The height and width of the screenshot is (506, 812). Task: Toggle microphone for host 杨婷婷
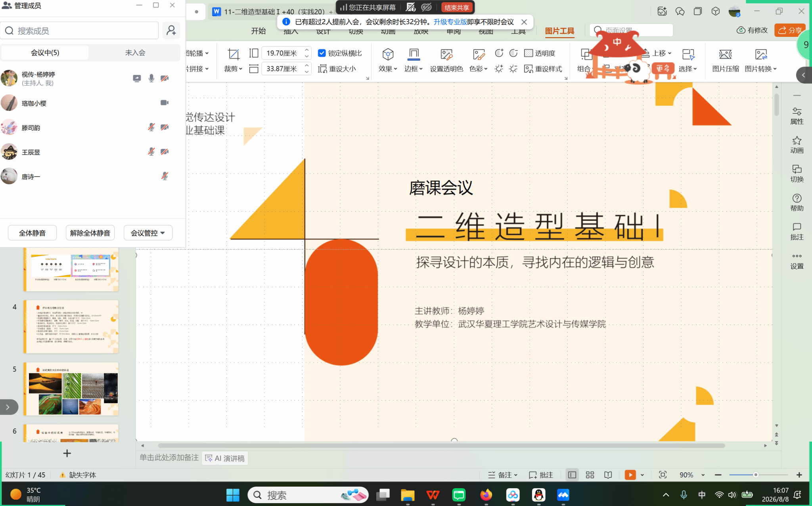click(x=151, y=78)
